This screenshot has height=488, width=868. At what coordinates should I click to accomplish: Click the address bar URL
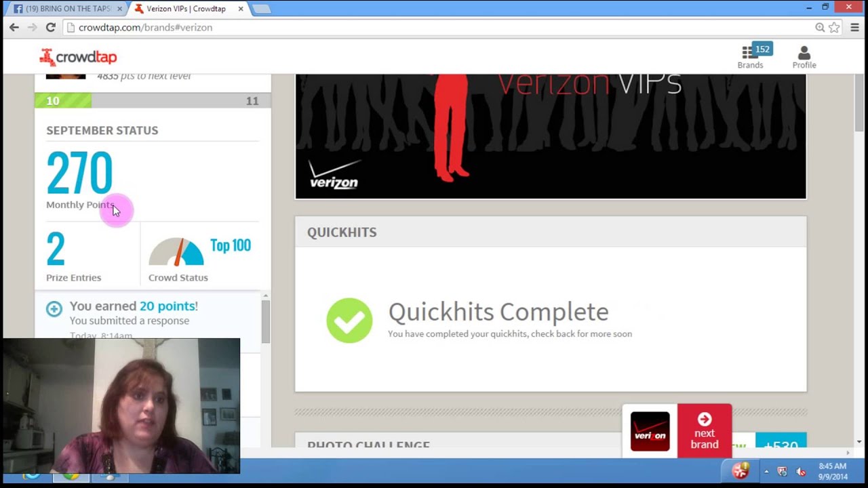[x=145, y=28]
